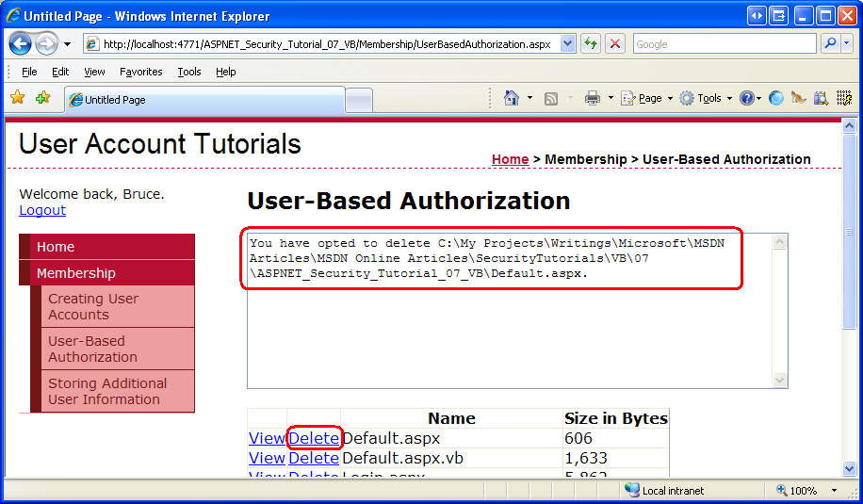Open the Favorites menu
Viewport: 863px width, 504px height.
tap(140, 72)
